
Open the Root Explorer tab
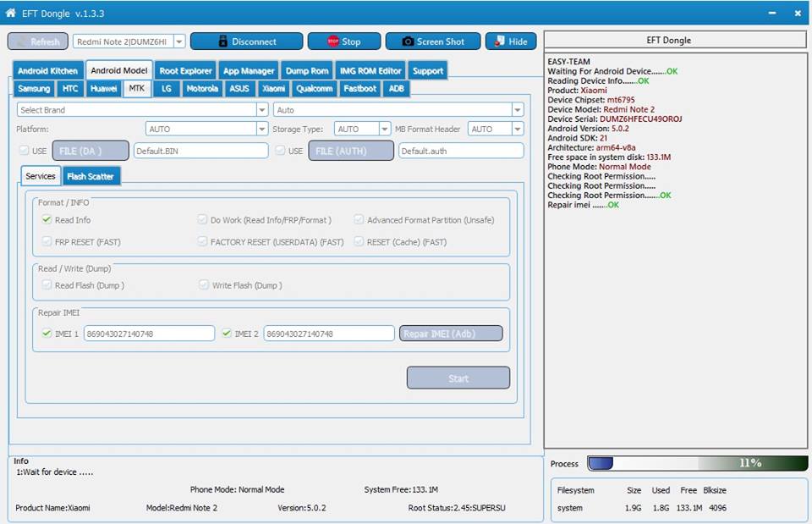[x=185, y=71]
